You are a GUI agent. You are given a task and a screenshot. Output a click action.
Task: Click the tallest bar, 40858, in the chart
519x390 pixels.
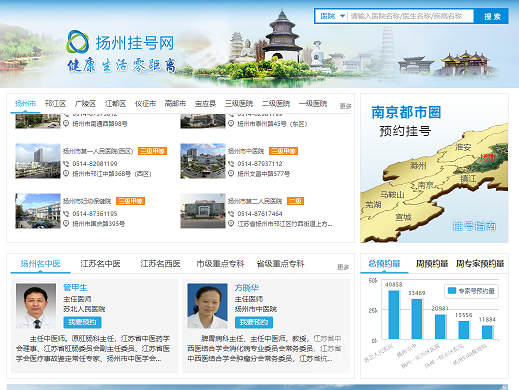tap(394, 315)
